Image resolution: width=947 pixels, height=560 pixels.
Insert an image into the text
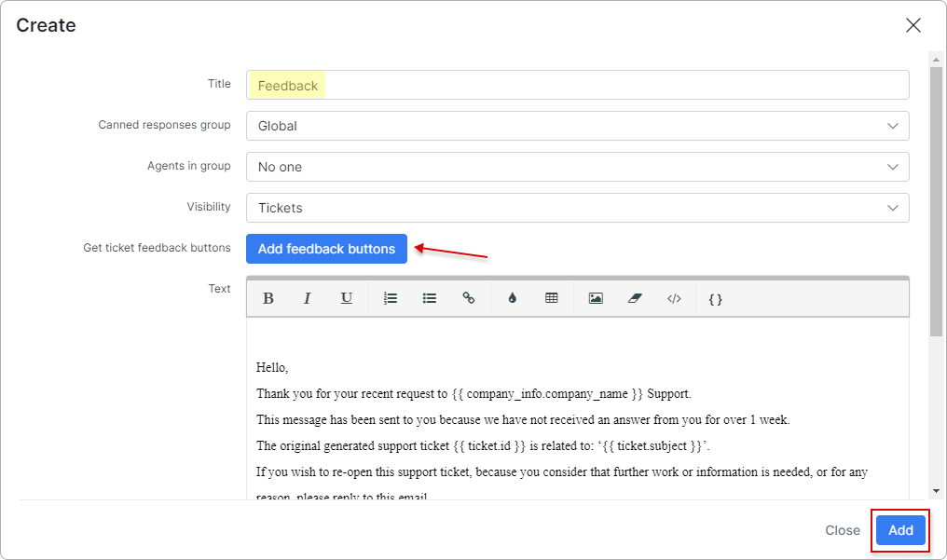pos(595,298)
